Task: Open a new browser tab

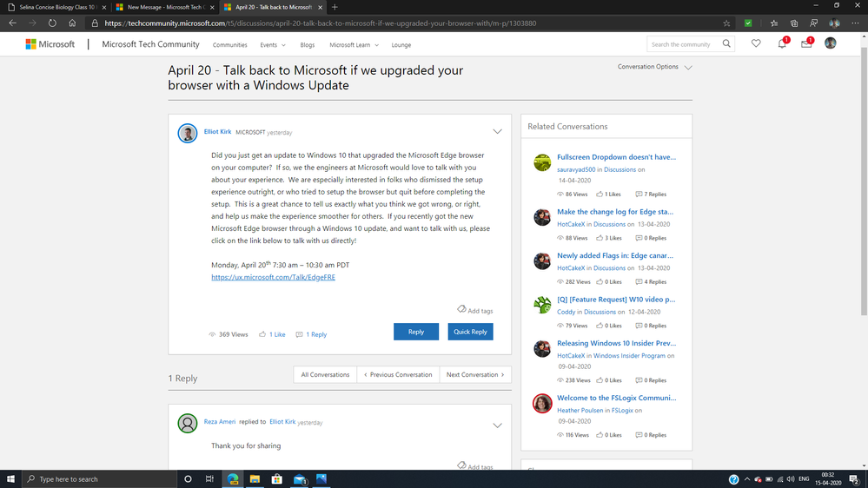Action: pos(335,7)
